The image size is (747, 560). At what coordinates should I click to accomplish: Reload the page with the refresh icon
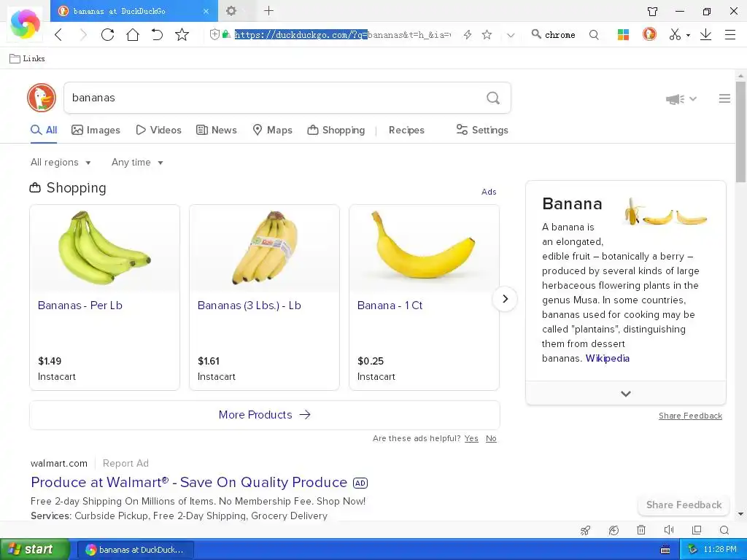[108, 35]
